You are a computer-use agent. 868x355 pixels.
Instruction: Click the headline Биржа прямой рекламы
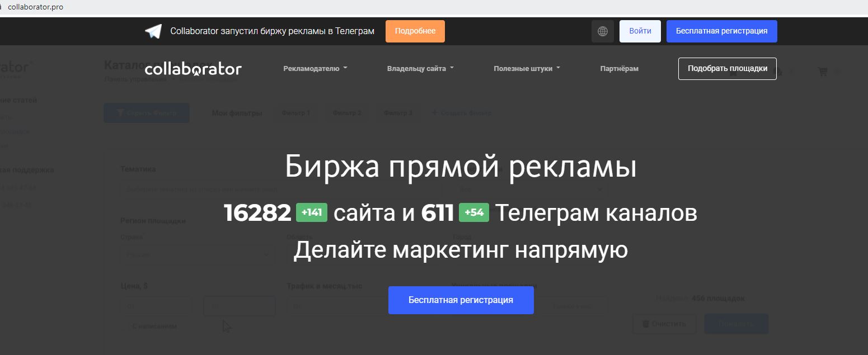pos(461,167)
